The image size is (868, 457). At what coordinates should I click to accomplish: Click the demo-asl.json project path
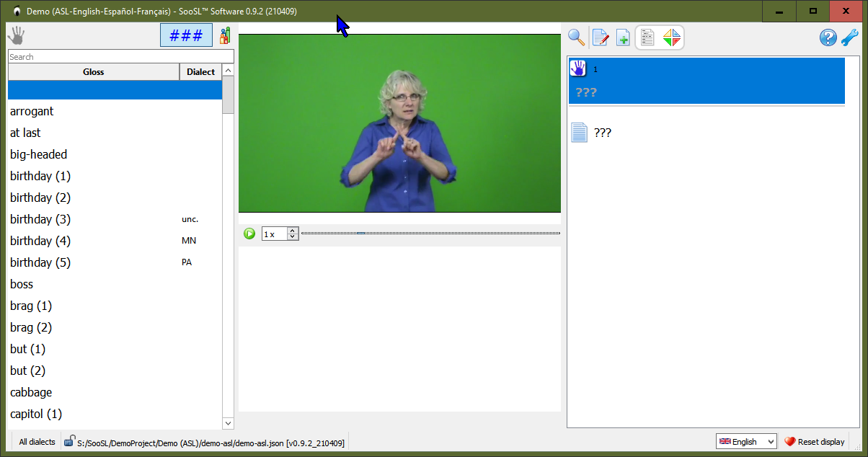pyautogui.click(x=211, y=443)
